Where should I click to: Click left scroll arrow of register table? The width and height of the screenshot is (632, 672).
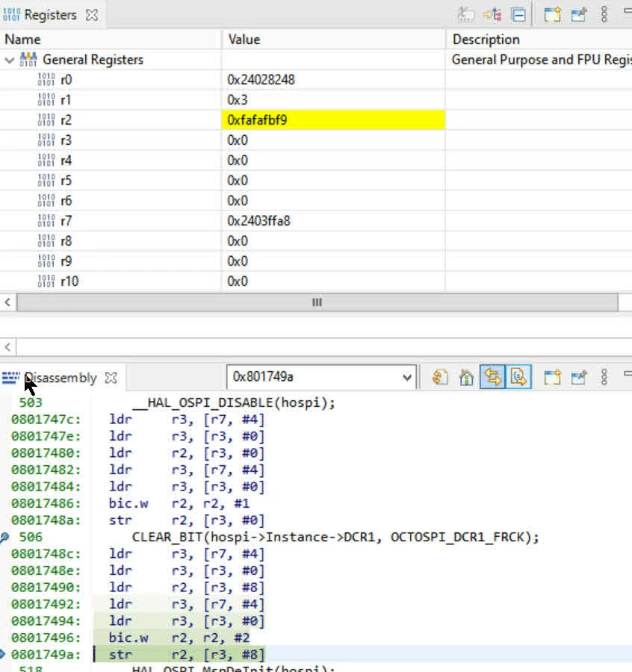point(7,302)
